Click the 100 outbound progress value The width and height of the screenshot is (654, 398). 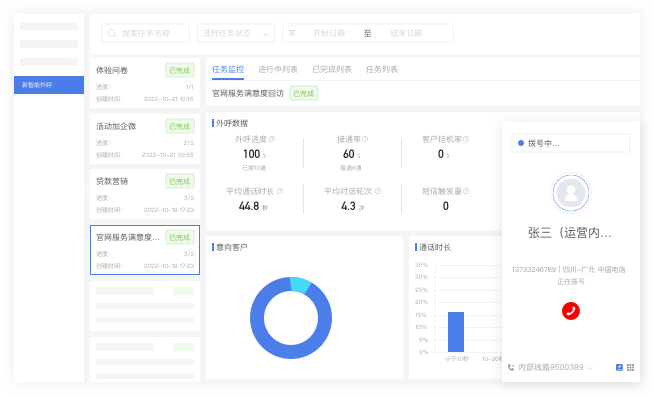(x=252, y=154)
